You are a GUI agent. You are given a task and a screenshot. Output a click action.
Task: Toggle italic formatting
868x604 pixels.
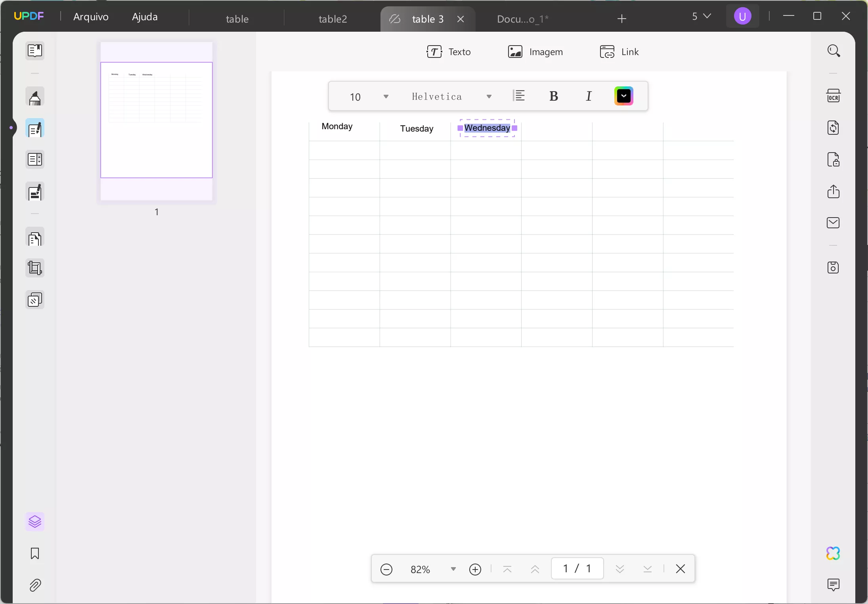[589, 96]
